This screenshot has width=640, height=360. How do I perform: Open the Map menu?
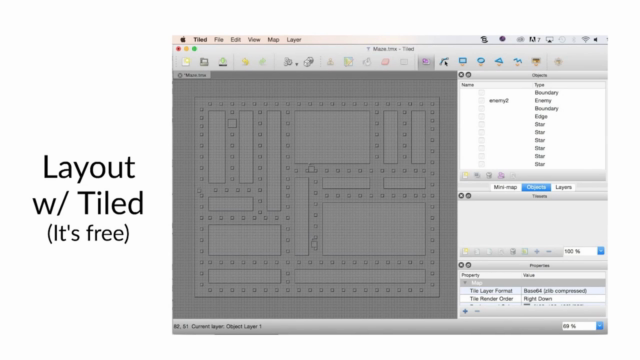273,40
